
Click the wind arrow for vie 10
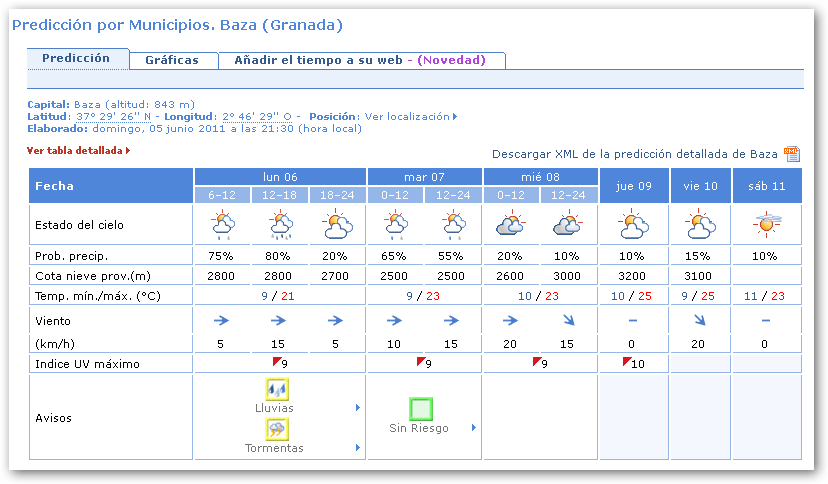coord(700,321)
